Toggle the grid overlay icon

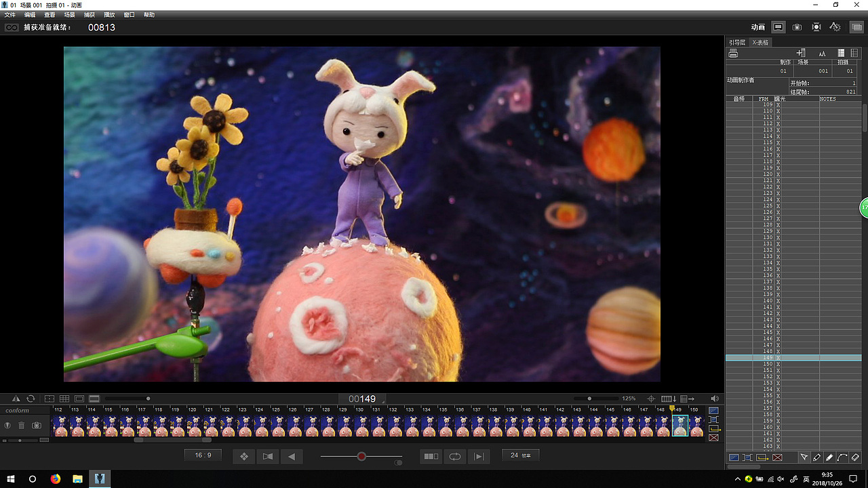(x=64, y=399)
